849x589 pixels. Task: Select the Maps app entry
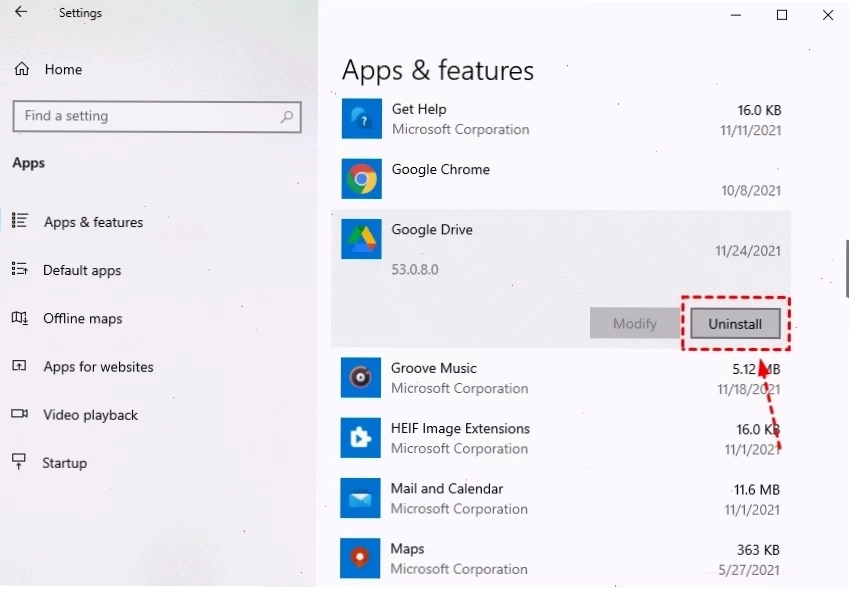click(x=561, y=558)
